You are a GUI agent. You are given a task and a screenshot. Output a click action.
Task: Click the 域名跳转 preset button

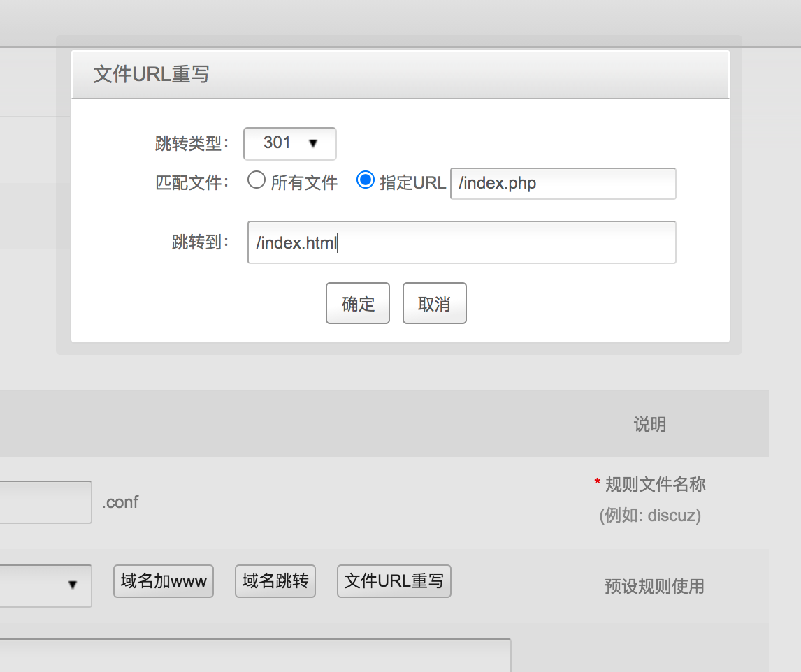[x=275, y=581]
